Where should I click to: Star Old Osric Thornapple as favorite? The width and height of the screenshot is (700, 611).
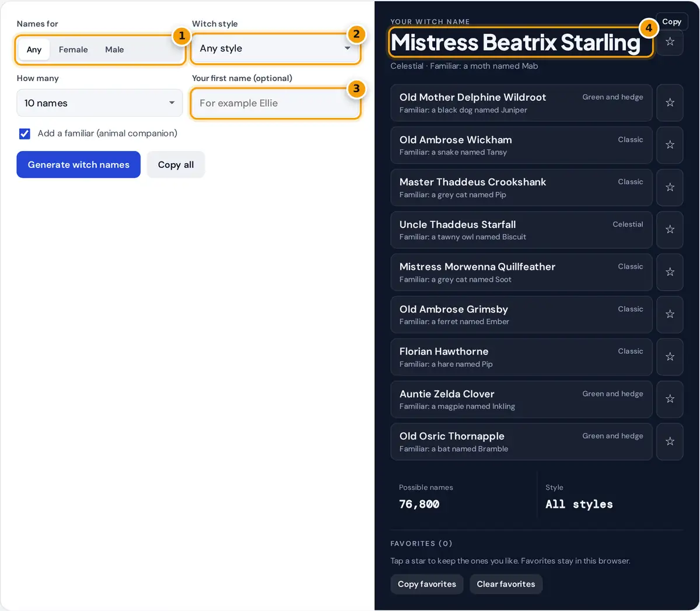pyautogui.click(x=670, y=441)
